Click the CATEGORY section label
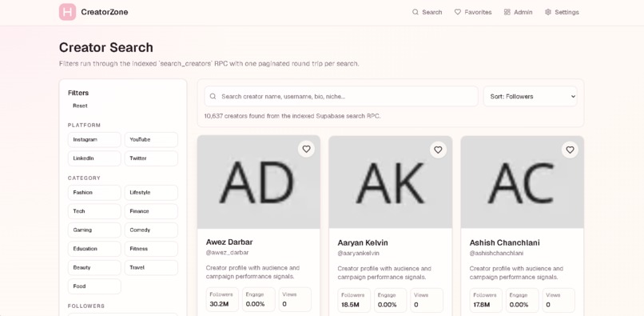Screen dimensions: 644x316 coord(84,178)
